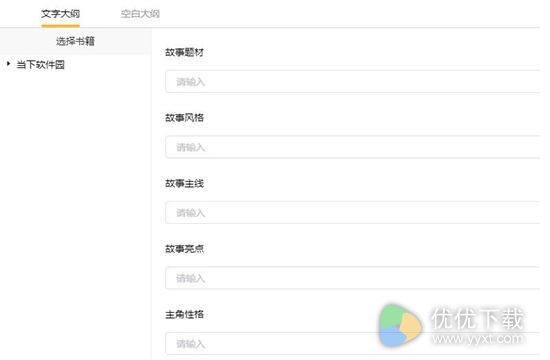Click empty space in the book list sidebar
The image size is (550, 360).
(75, 211)
